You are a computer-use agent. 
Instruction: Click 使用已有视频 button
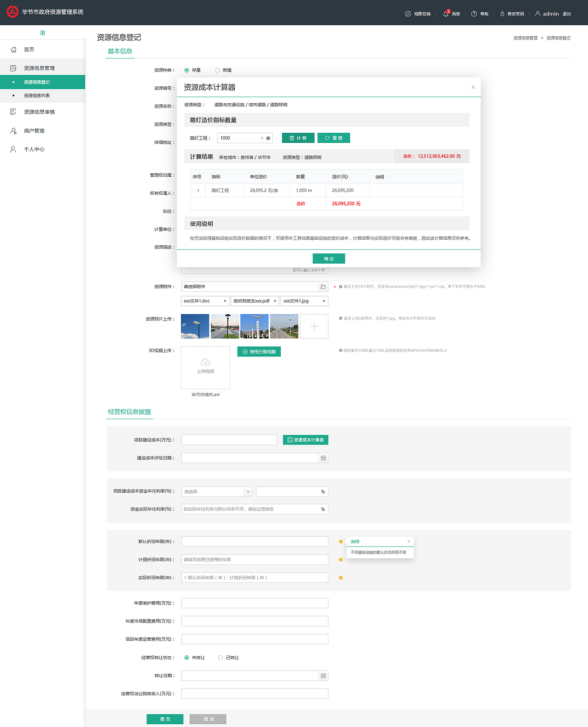[259, 352]
